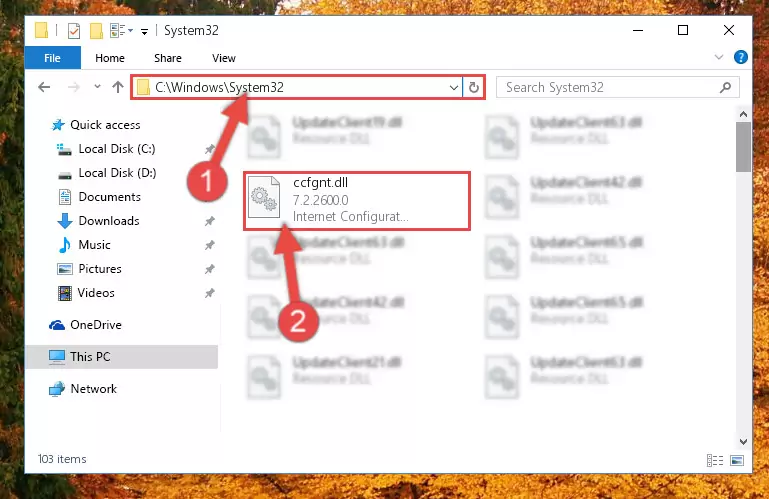The width and height of the screenshot is (769, 499).
Task: Click the 7.2.2600.0 version text
Action: point(321,200)
